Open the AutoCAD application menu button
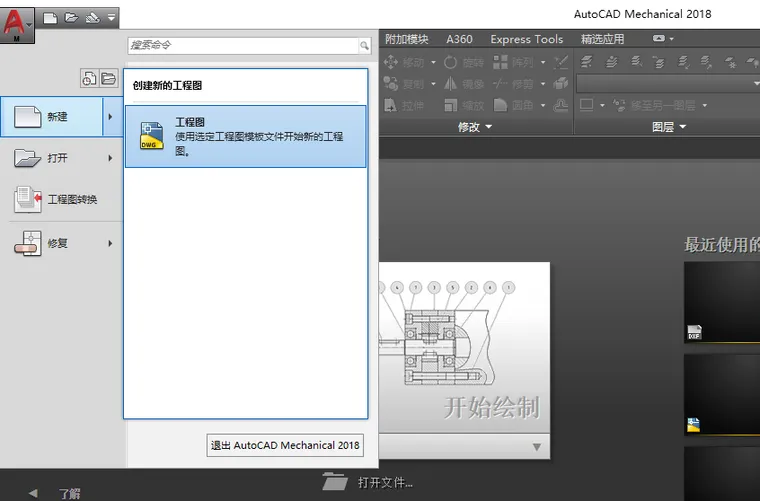Image resolution: width=760 pixels, height=501 pixels. [x=17, y=25]
